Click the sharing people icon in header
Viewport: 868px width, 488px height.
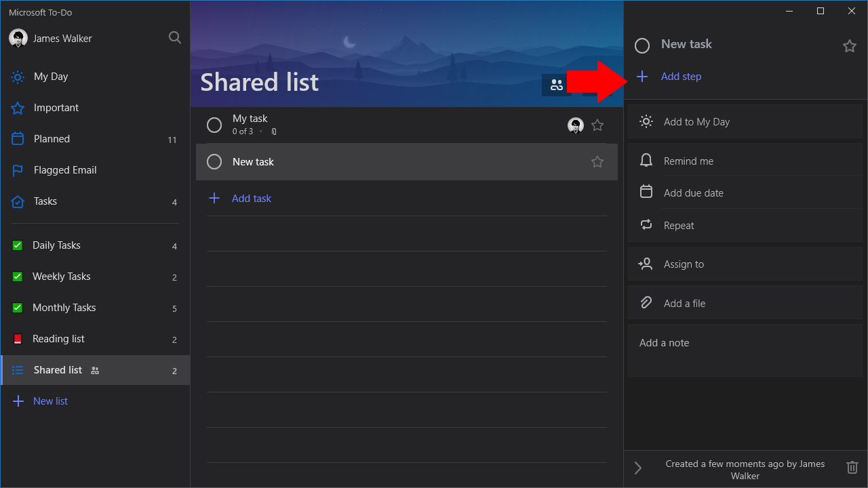pyautogui.click(x=557, y=85)
